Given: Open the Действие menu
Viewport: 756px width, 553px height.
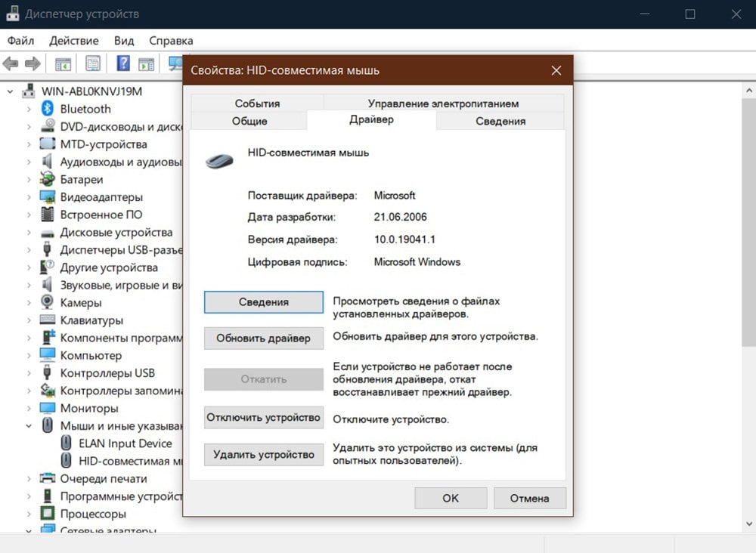Looking at the screenshot, I should pyautogui.click(x=74, y=41).
